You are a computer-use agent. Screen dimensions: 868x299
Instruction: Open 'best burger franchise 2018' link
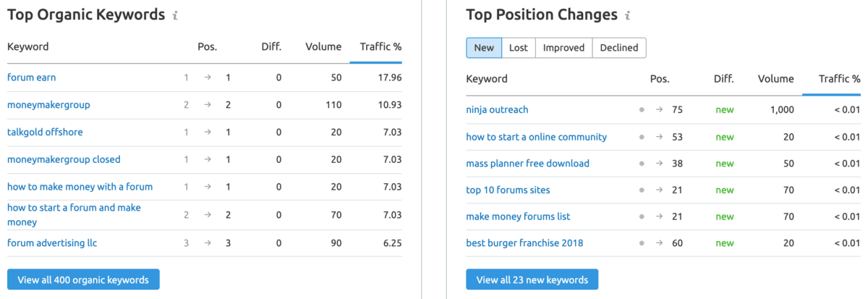tap(525, 243)
